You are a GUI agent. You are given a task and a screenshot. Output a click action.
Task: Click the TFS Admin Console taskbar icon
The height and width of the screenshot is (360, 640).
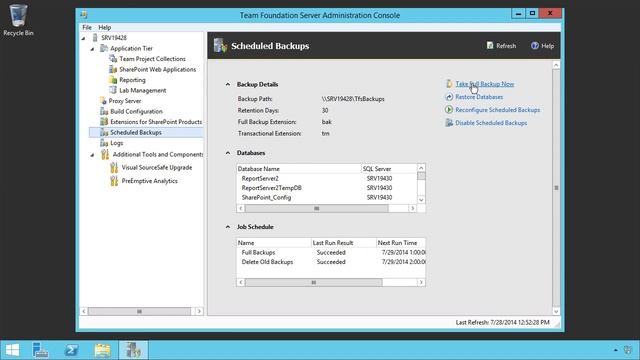point(133,350)
